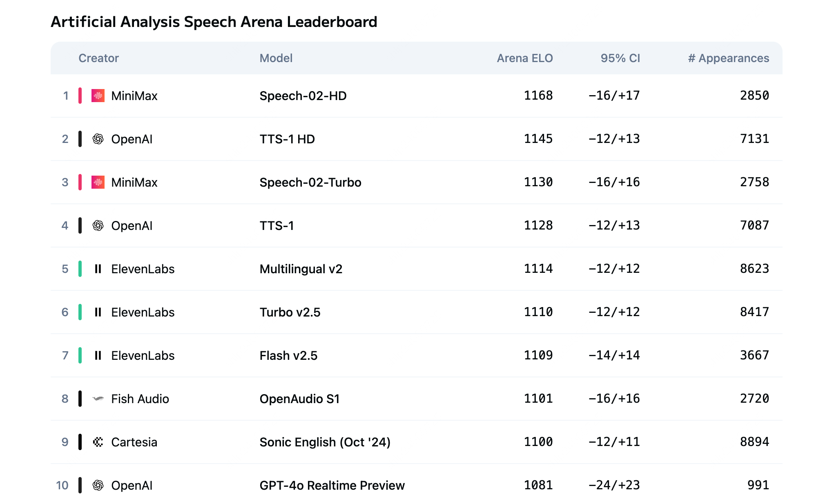Click the Cartesia logo icon
The height and width of the screenshot is (504, 834).
coord(98,442)
